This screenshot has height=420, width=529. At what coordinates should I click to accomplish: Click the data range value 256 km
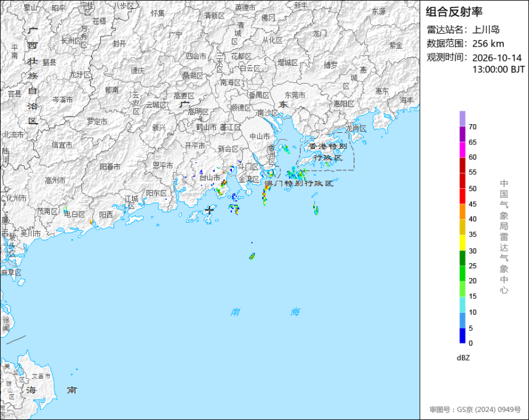tap(488, 44)
